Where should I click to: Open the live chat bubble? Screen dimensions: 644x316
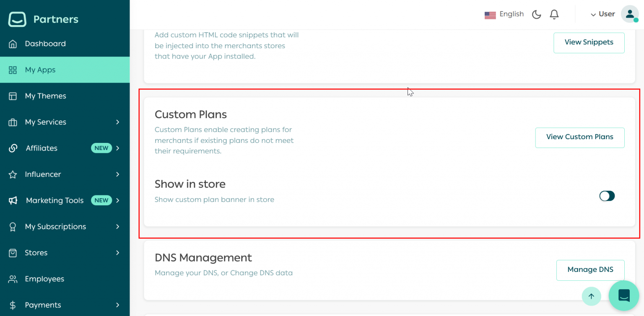click(x=623, y=295)
